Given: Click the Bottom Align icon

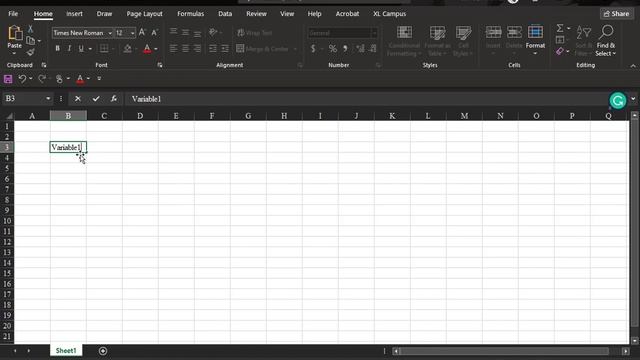Looking at the screenshot, I should point(197,33).
